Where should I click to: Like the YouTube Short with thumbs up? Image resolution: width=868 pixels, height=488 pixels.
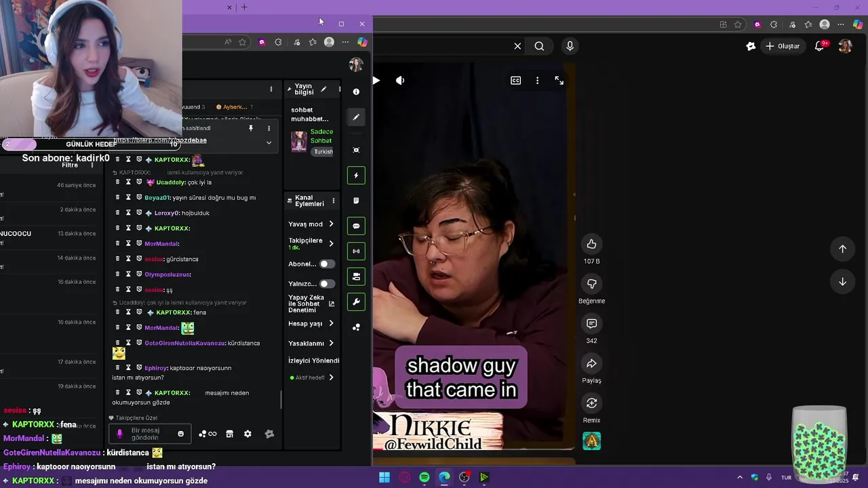[591, 244]
